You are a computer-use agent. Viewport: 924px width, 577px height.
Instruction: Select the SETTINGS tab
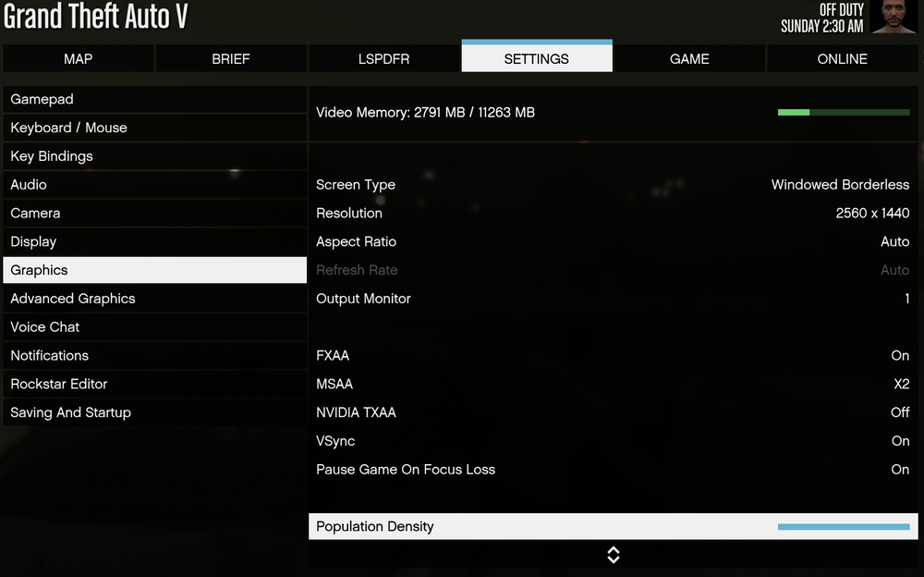[x=537, y=57]
